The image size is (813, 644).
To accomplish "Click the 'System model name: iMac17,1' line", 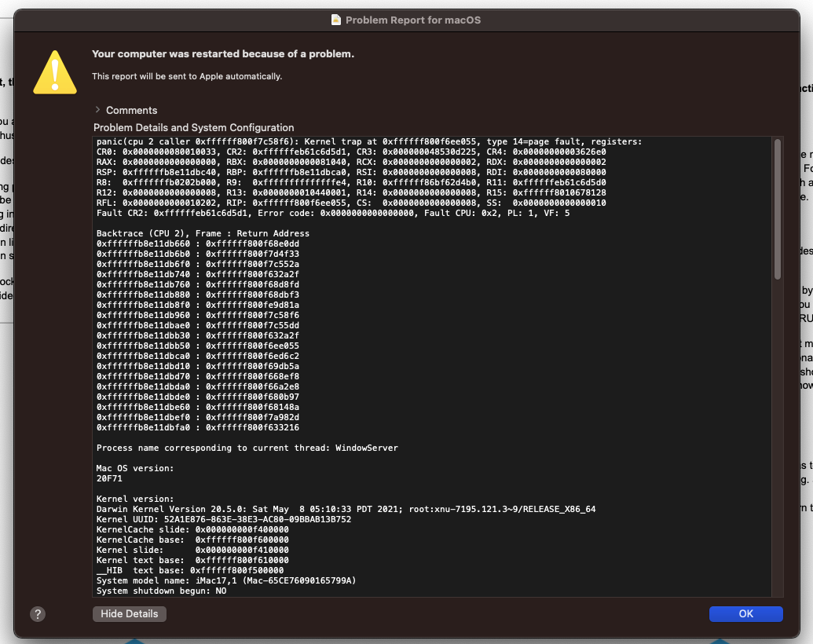I will coord(226,580).
